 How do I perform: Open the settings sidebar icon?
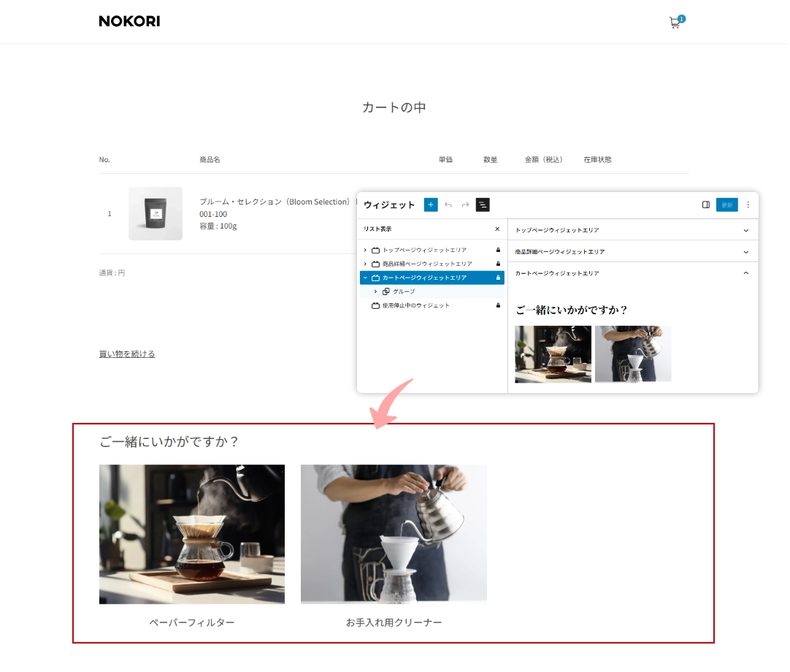click(705, 205)
